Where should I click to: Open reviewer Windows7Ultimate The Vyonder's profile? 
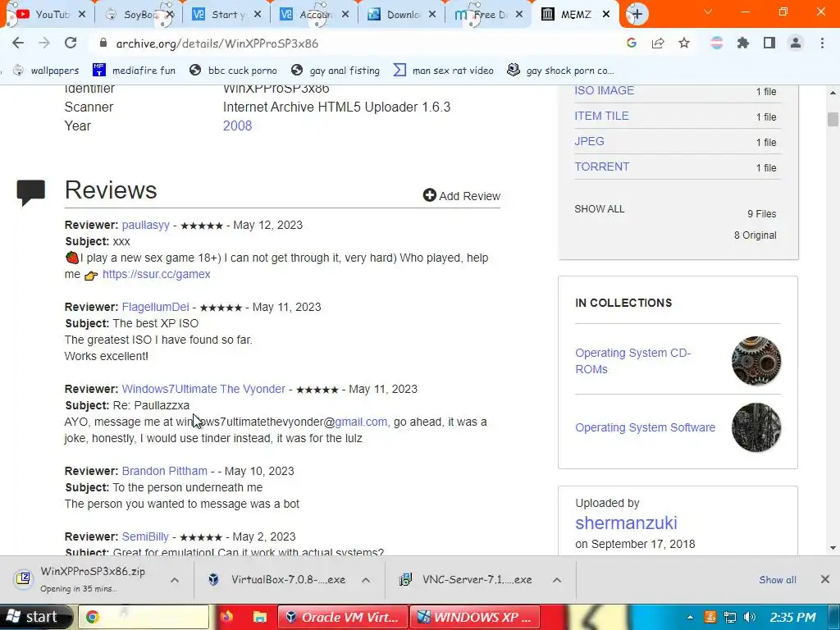pos(203,389)
